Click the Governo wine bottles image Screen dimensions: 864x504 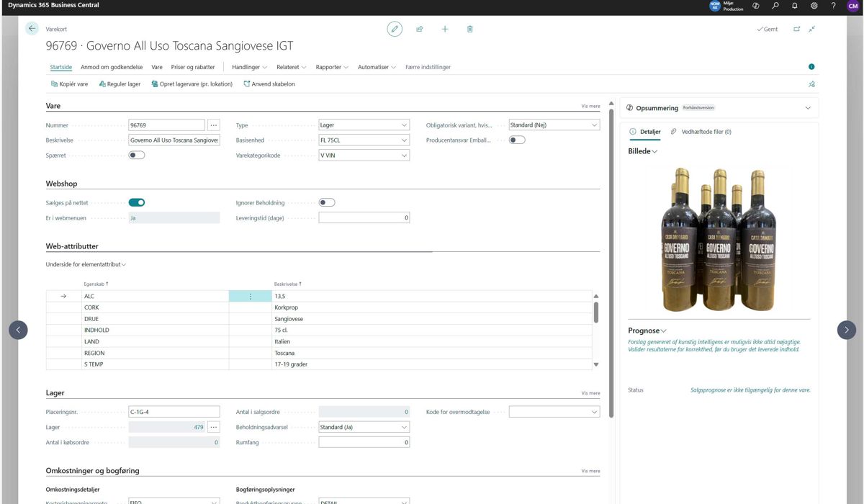click(x=719, y=239)
